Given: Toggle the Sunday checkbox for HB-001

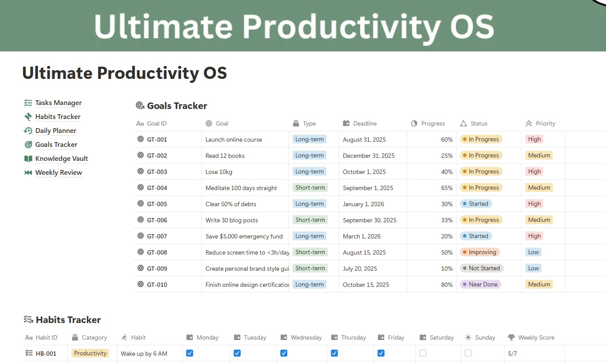Looking at the screenshot, I should click(468, 353).
